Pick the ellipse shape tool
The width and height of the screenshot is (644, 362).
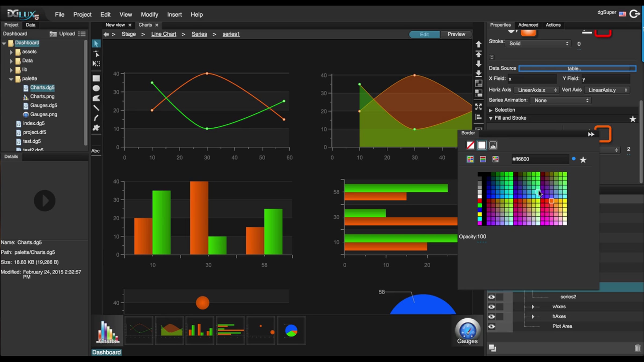(96, 88)
